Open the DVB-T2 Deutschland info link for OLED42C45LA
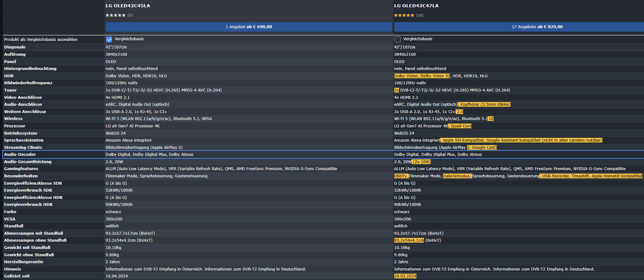This screenshot has width=644, height=280. pos(255,269)
